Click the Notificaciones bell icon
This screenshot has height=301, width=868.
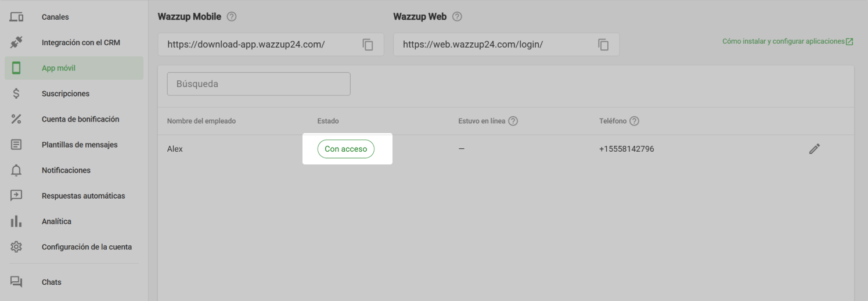[x=16, y=170]
